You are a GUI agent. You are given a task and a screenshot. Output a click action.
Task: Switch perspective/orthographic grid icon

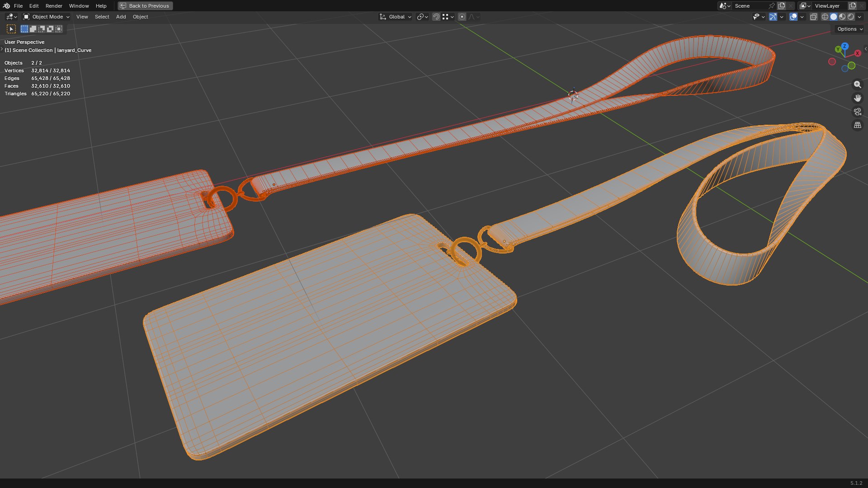click(858, 125)
